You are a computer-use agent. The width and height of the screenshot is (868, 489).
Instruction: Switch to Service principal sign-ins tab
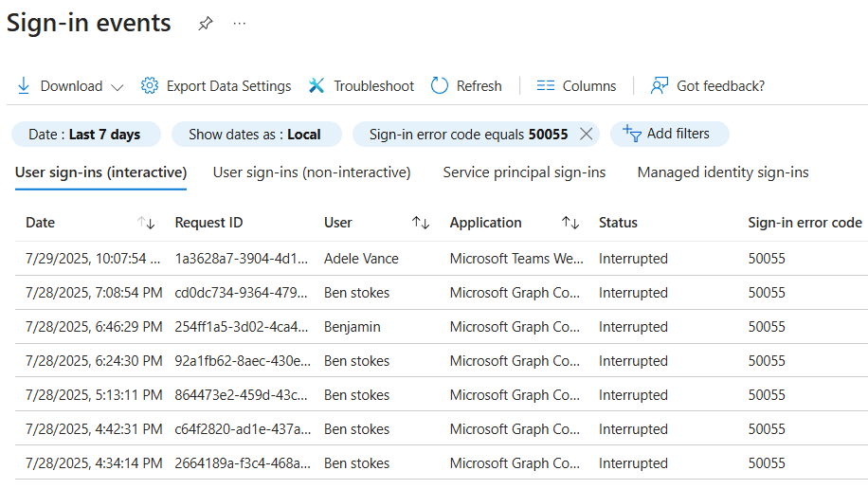pyautogui.click(x=524, y=172)
